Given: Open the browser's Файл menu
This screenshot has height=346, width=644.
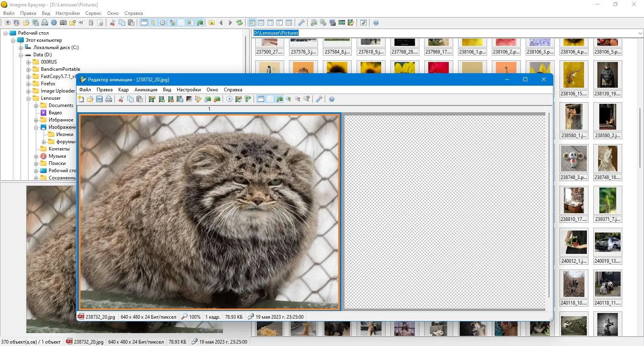Looking at the screenshot, I should (8, 13).
